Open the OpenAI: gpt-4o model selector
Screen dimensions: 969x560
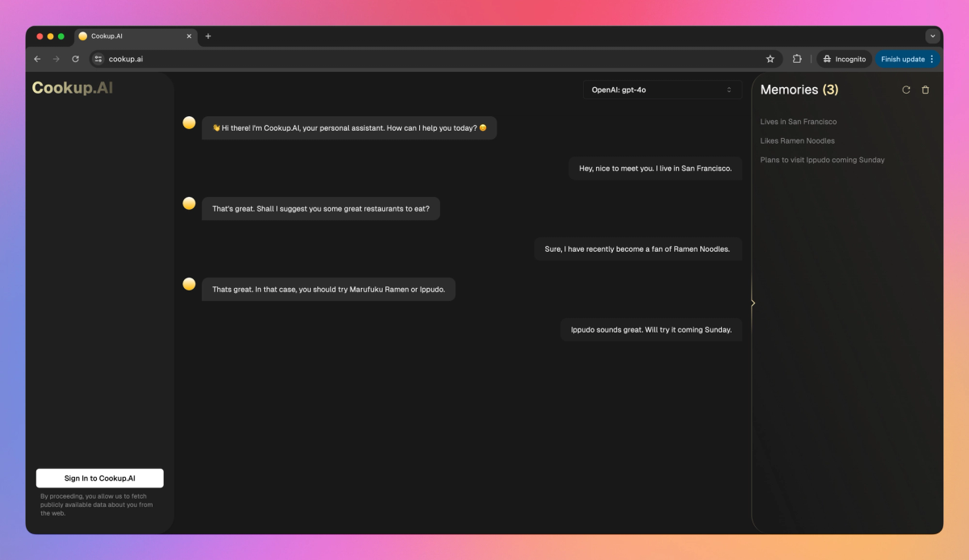coord(662,89)
